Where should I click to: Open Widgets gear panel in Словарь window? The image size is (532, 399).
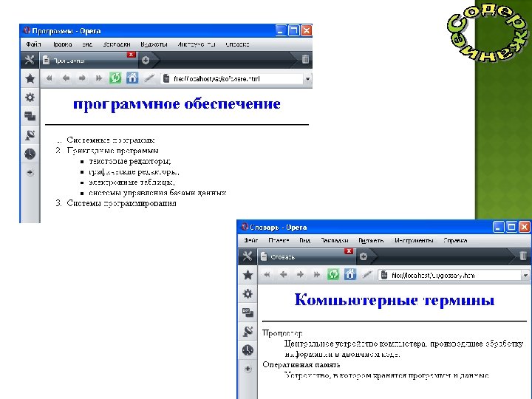(x=248, y=293)
